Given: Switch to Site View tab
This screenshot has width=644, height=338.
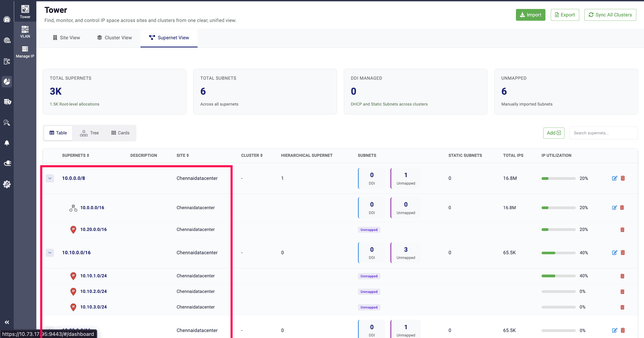Looking at the screenshot, I should pyautogui.click(x=66, y=38).
